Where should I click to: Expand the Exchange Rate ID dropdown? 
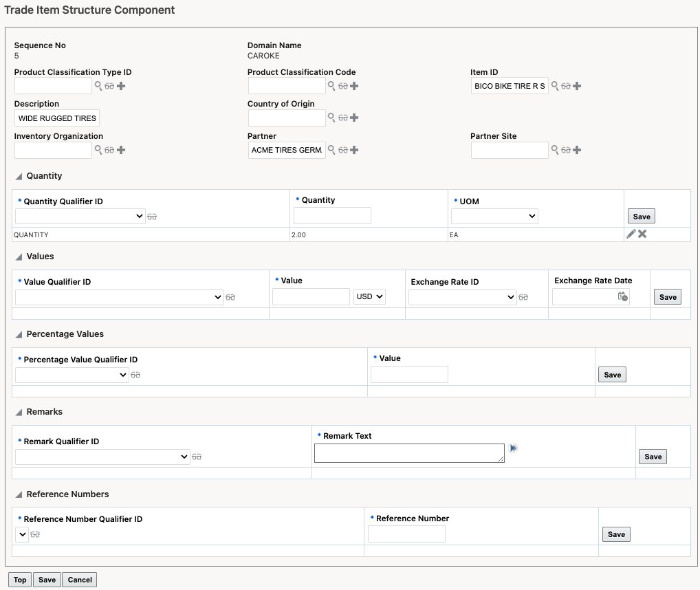(x=462, y=297)
